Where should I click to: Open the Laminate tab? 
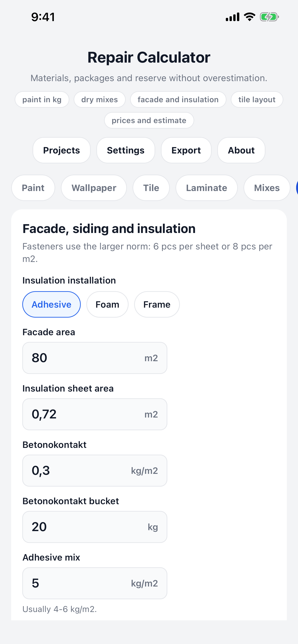[x=207, y=188]
